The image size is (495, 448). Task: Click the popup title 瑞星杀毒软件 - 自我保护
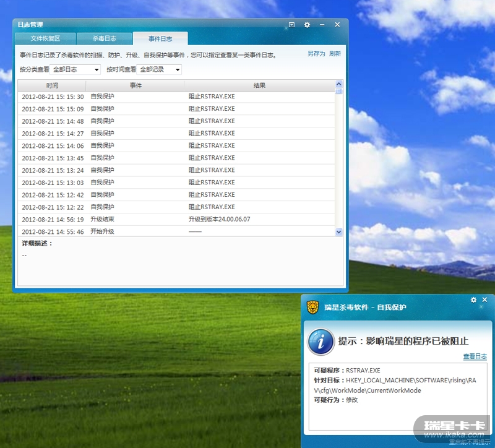pyautogui.click(x=365, y=307)
